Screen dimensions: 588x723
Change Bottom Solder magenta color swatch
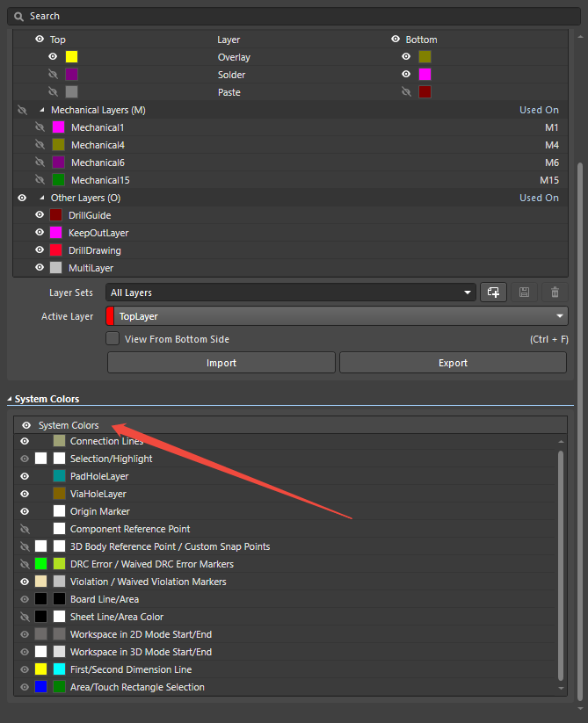[425, 75]
